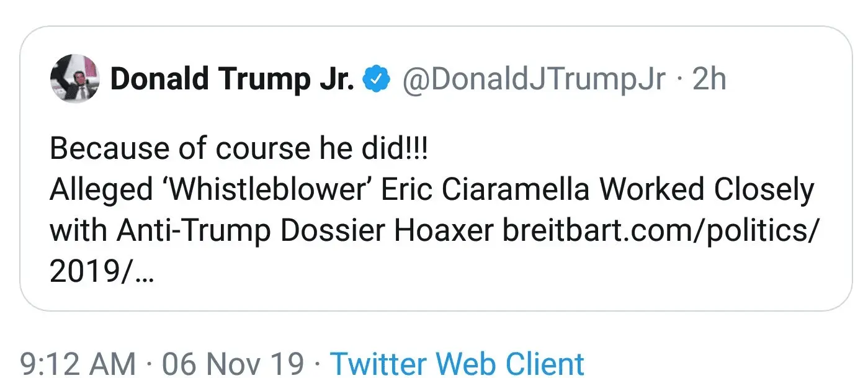Click Donald Trump Jr.'s profile avatar
Screen dimensions: 868x378
74,78
